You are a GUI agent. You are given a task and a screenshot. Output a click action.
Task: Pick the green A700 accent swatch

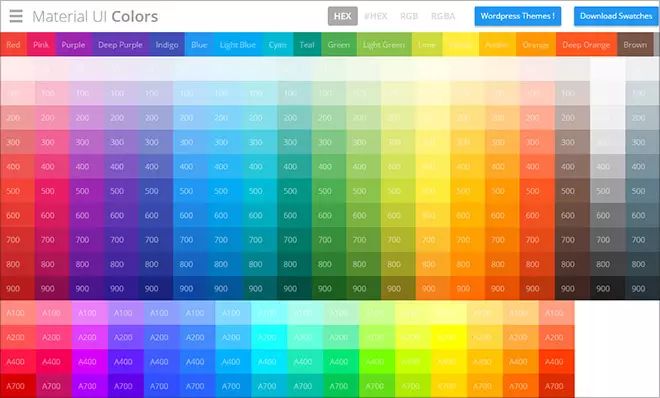(x=341, y=386)
